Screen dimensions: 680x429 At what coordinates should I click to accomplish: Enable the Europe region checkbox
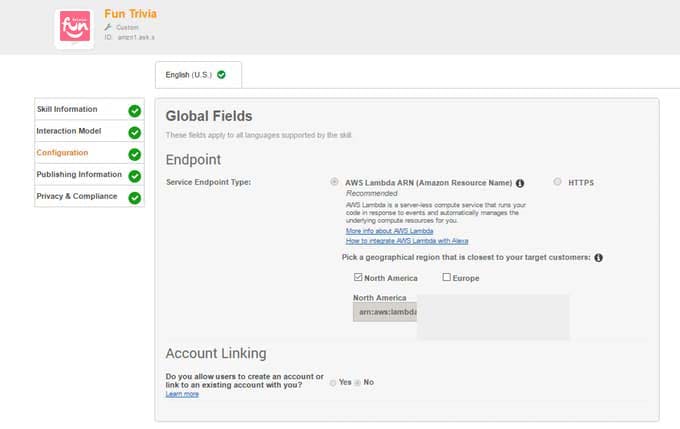point(446,277)
